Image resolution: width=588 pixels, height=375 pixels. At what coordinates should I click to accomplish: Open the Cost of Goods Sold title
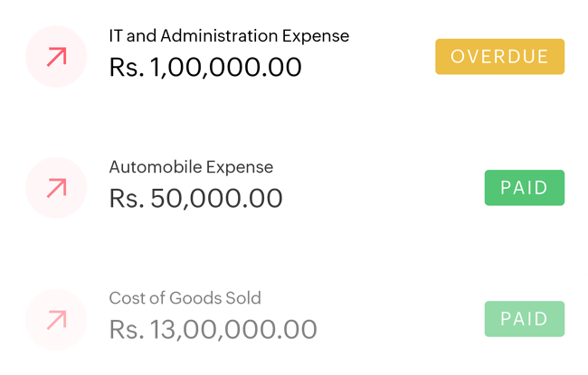tap(185, 298)
